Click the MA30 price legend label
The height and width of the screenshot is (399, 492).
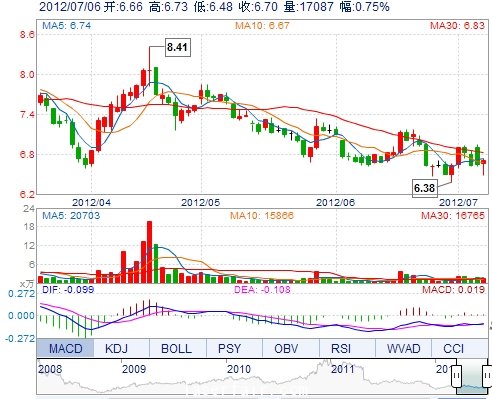pos(457,26)
